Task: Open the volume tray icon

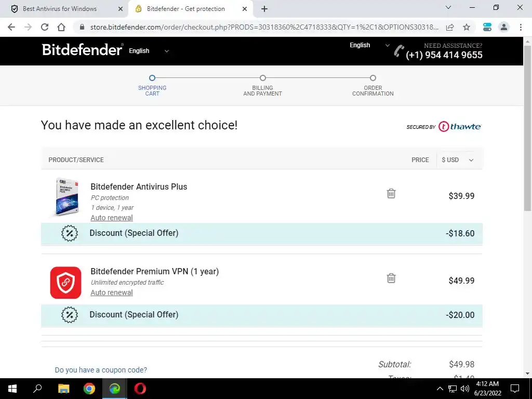Action: tap(465, 389)
